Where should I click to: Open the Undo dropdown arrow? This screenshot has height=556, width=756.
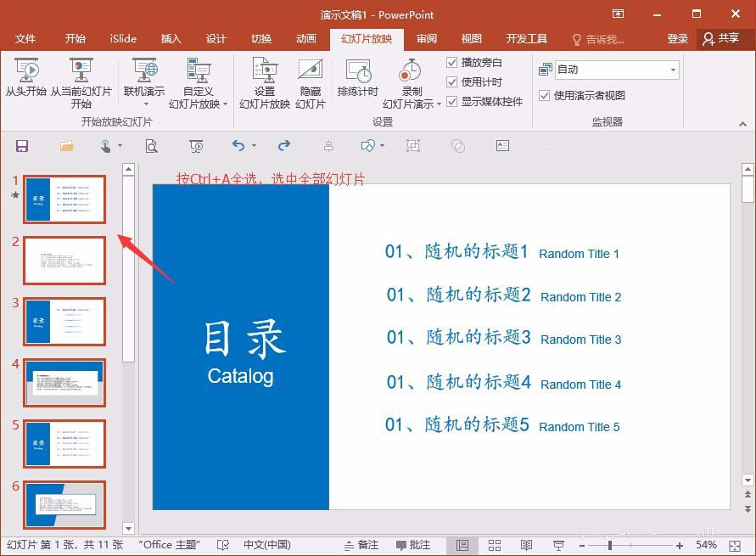tap(255, 146)
